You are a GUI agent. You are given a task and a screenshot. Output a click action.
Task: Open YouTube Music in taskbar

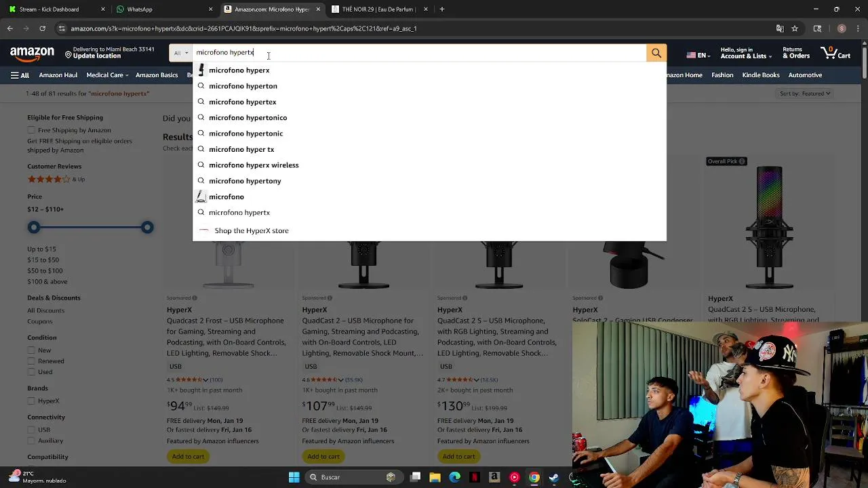(x=515, y=477)
